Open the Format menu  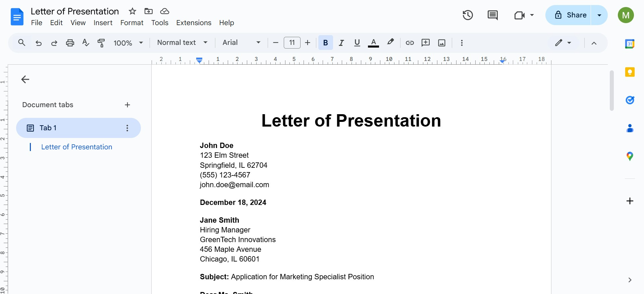click(x=132, y=23)
